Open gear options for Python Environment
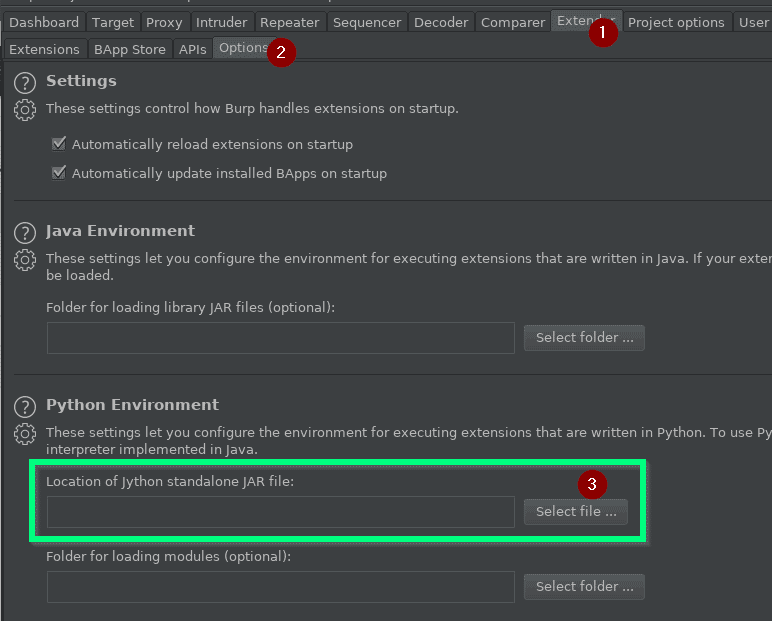This screenshot has height=621, width=772. [25, 434]
